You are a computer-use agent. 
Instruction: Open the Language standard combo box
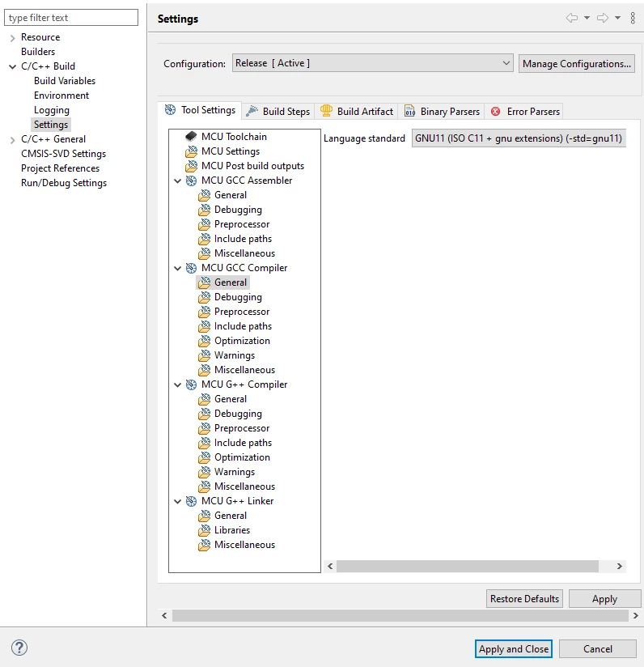(519, 138)
